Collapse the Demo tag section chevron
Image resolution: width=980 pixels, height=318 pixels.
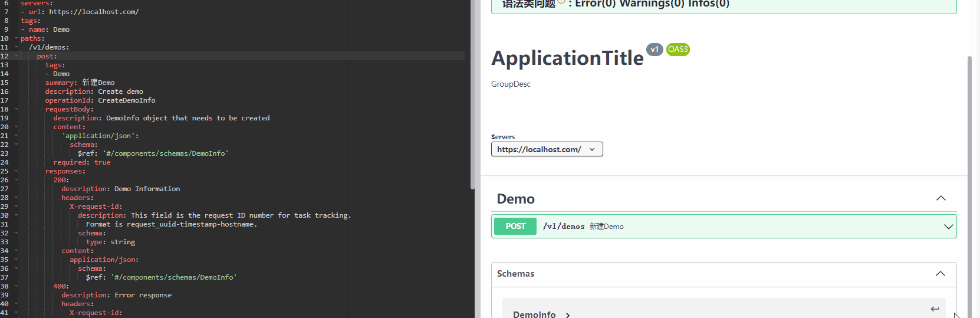click(x=941, y=198)
